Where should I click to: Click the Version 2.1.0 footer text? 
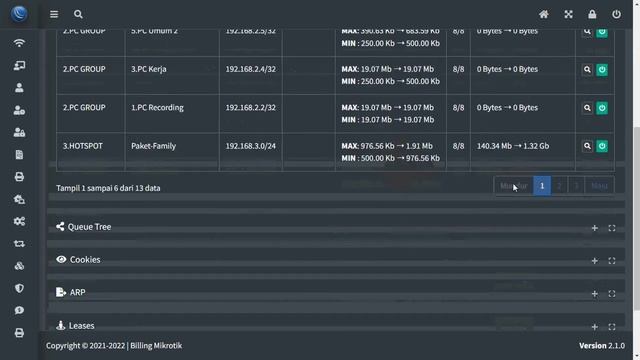602,345
